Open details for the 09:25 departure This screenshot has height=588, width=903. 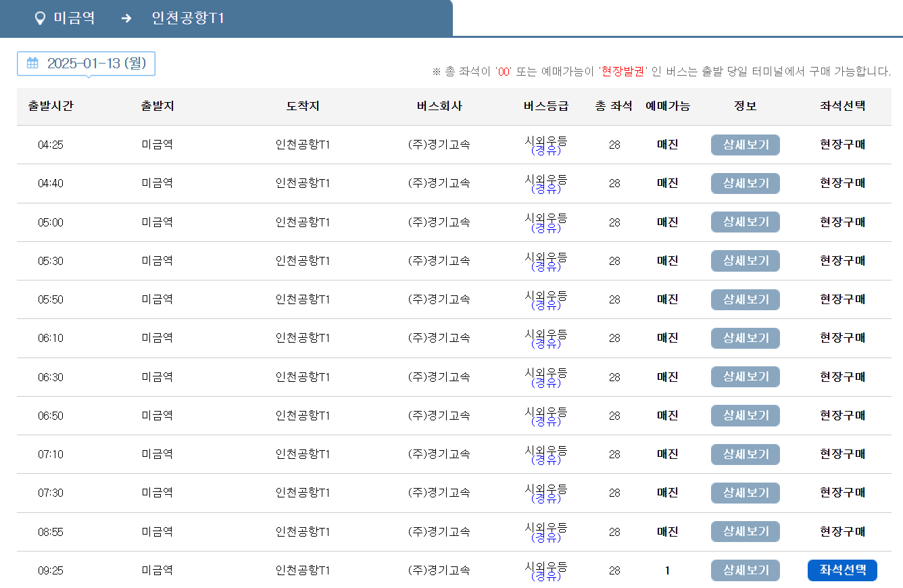[x=745, y=570]
